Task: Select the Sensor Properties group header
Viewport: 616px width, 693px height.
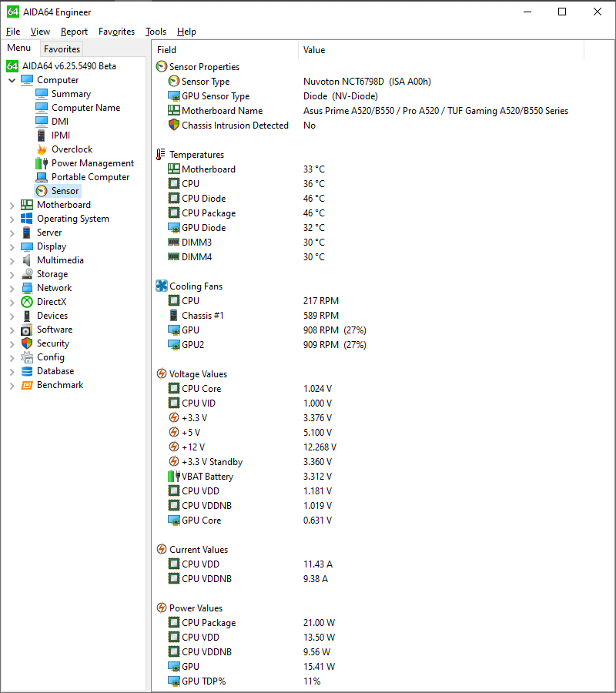Action: click(x=204, y=67)
